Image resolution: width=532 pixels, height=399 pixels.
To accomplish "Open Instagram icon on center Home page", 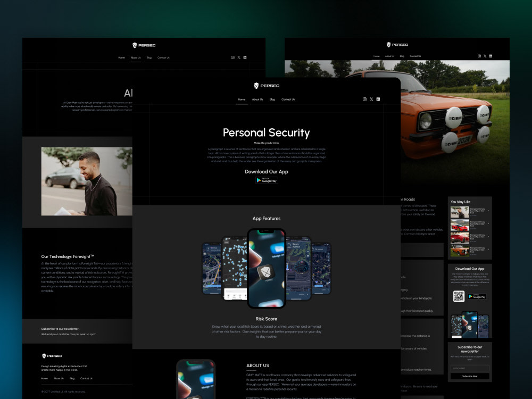I will point(365,99).
